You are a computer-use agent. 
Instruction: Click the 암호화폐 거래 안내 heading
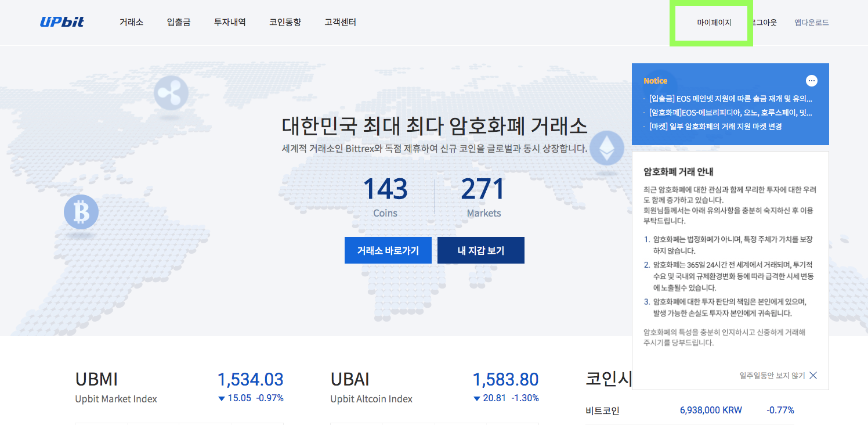pos(678,171)
